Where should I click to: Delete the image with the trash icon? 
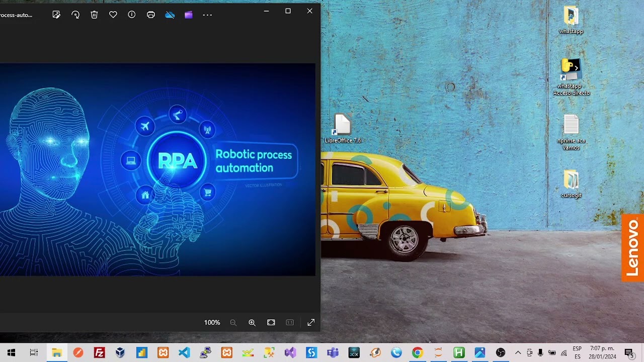94,15
